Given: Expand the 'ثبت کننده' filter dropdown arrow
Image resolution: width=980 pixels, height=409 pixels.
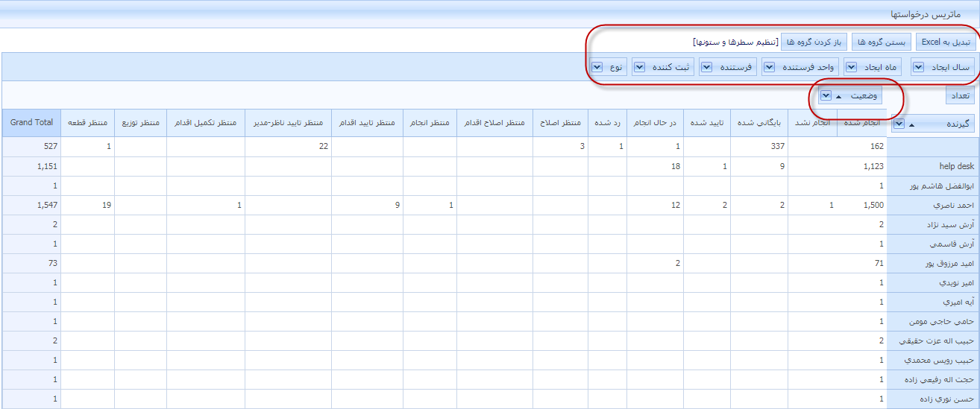Looking at the screenshot, I should click(x=639, y=68).
